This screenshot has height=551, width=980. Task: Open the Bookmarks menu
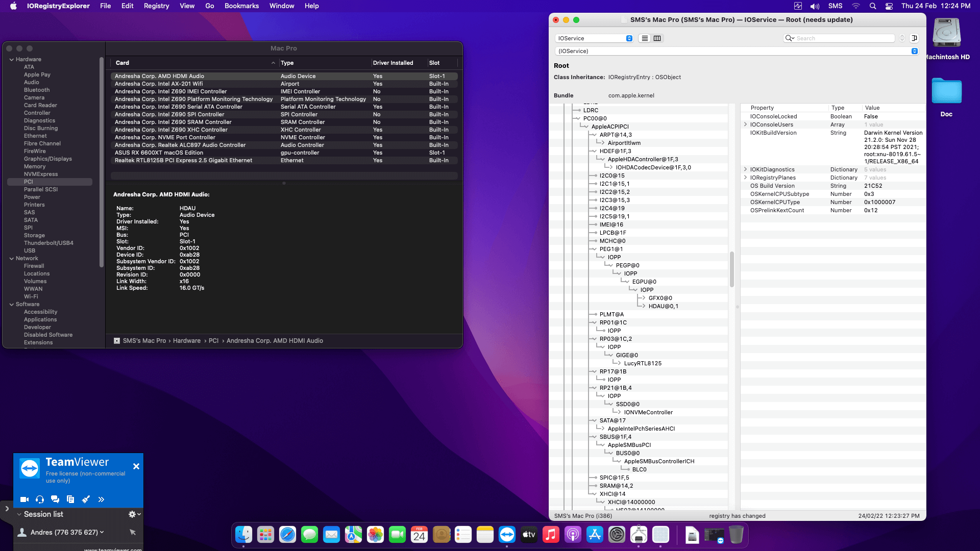241,6
